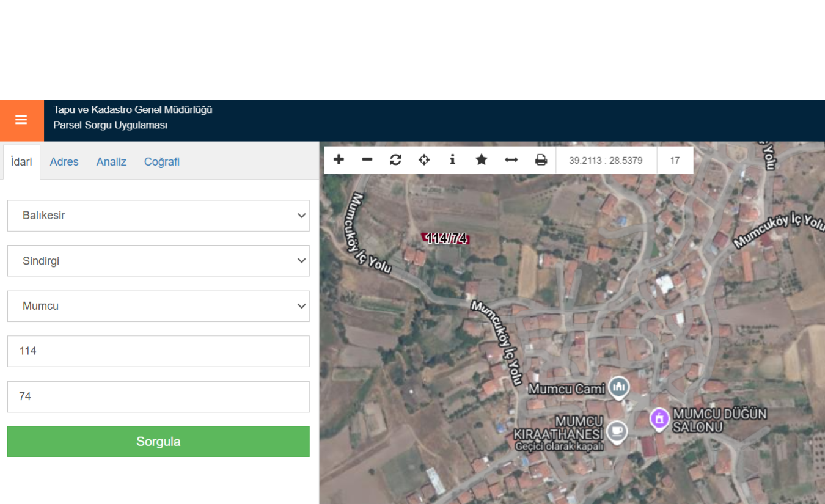
Task: Locate position with the crosshair icon
Action: (x=424, y=160)
